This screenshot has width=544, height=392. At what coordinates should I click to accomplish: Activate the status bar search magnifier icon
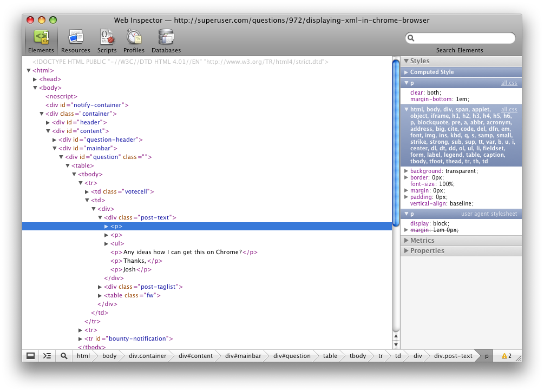tap(63, 356)
